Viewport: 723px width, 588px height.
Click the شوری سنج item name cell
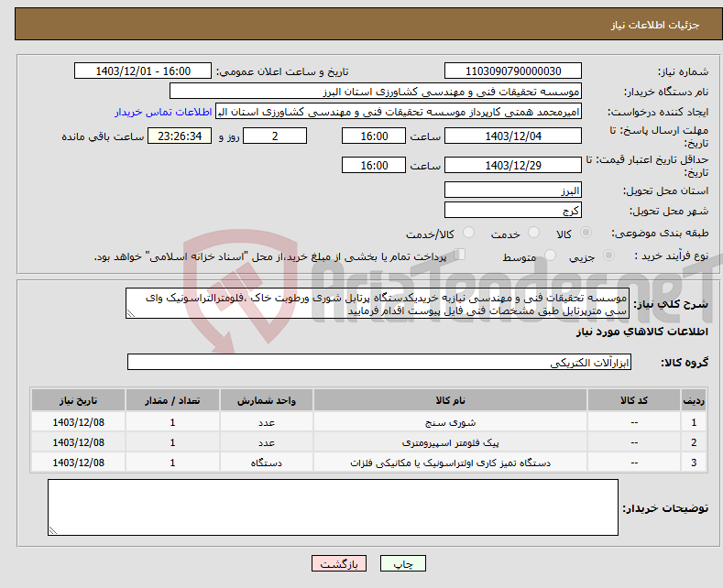click(450, 422)
